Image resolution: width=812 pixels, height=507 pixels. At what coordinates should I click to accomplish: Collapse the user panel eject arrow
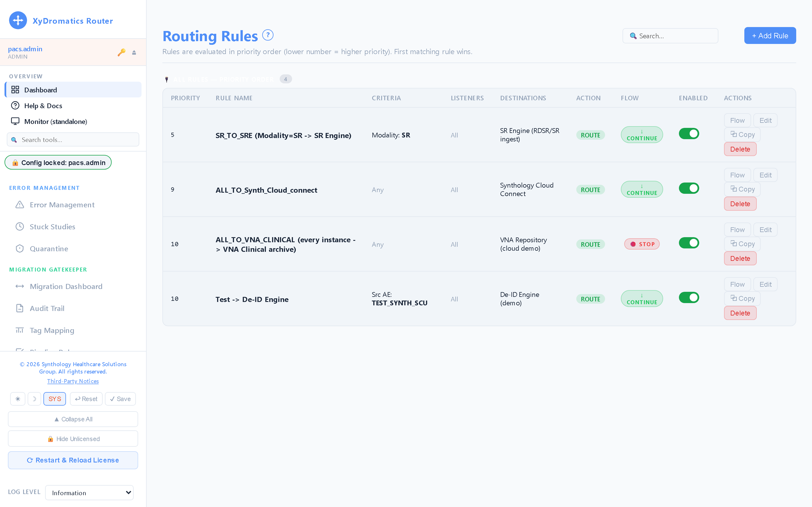click(x=134, y=53)
